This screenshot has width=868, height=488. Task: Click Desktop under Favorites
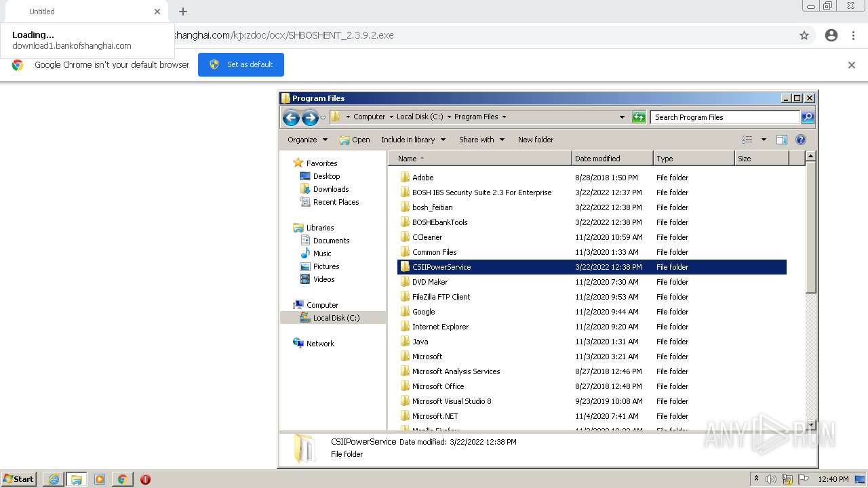tap(326, 176)
